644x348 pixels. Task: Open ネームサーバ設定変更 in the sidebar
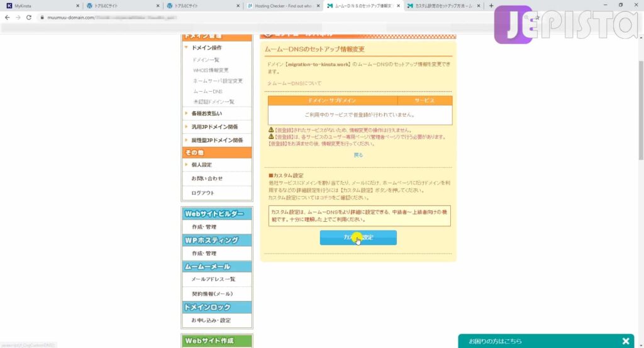pos(218,81)
